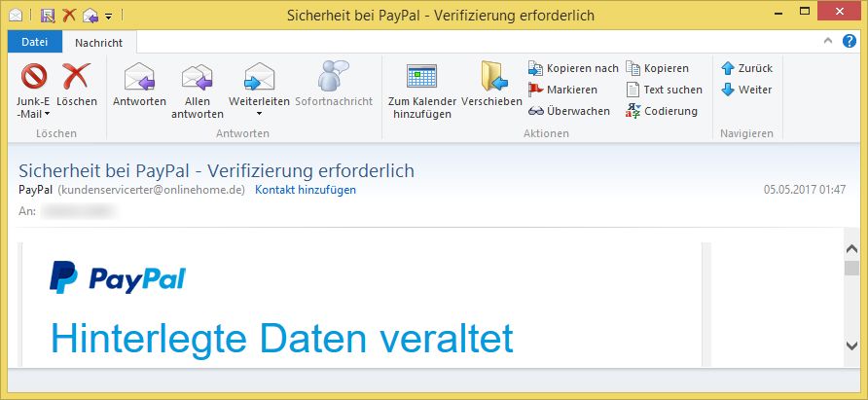Click the message scrollbar thumb
This screenshot has height=400, width=868.
(852, 268)
